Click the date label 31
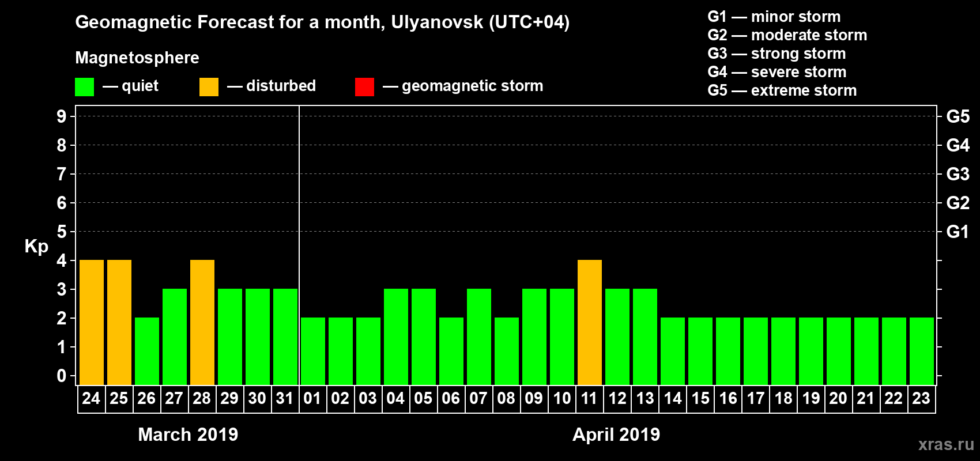The width and height of the screenshot is (980, 461). tap(285, 399)
